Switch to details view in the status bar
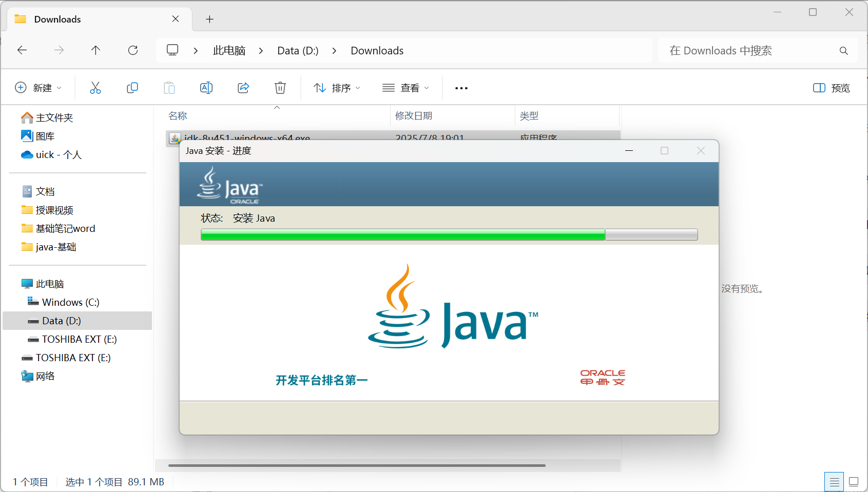The width and height of the screenshot is (868, 492). 834,481
